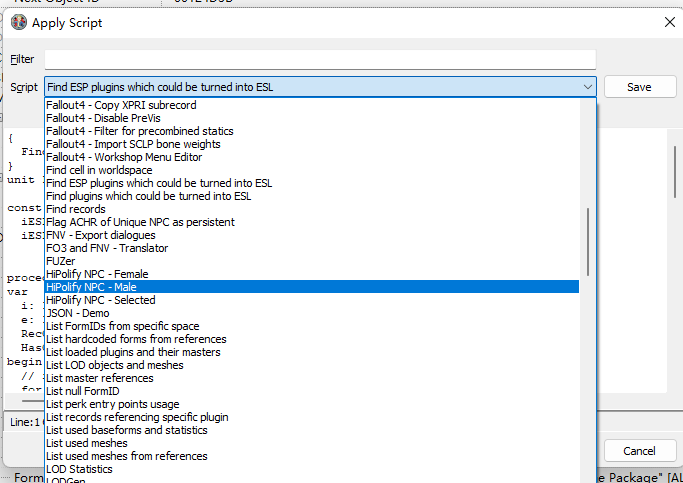The image size is (683, 483).
Task: Click the Line:1 status bar entry
Action: pos(25,422)
